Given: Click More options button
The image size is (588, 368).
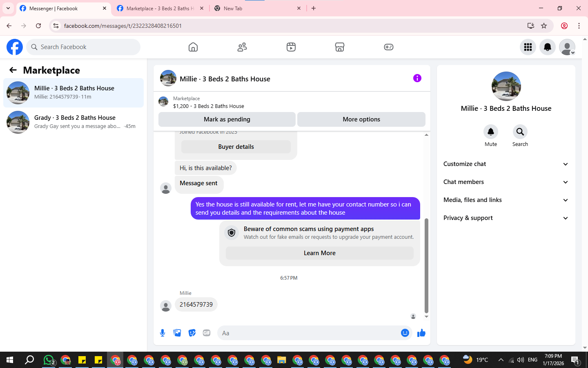Looking at the screenshot, I should click(x=361, y=119).
